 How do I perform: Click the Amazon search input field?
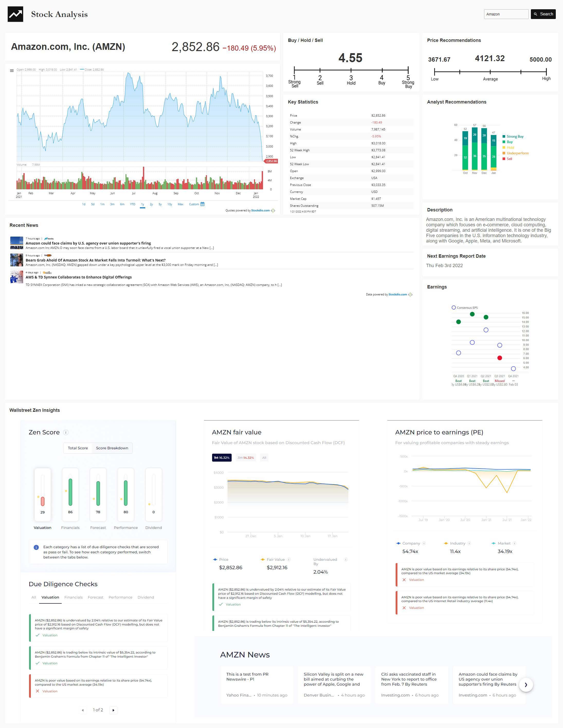point(506,14)
